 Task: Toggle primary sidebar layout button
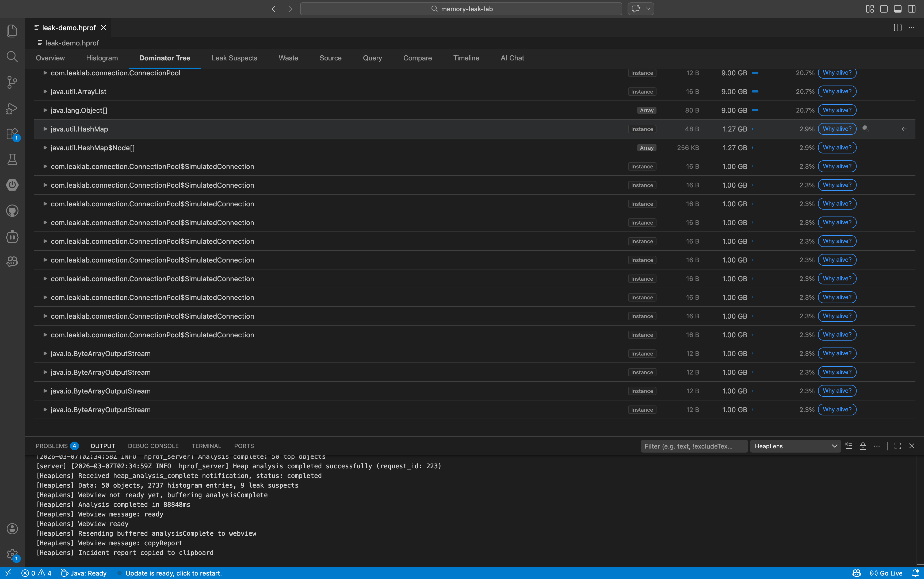point(884,9)
